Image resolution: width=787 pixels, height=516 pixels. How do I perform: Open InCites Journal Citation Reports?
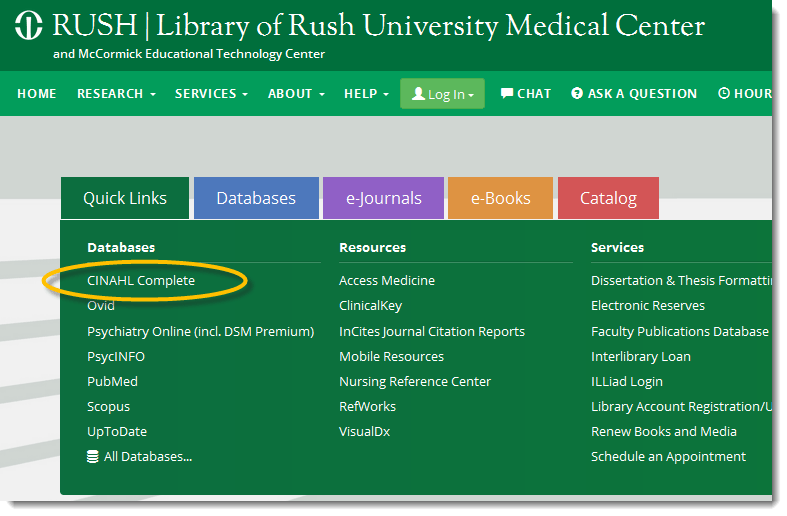pos(432,332)
